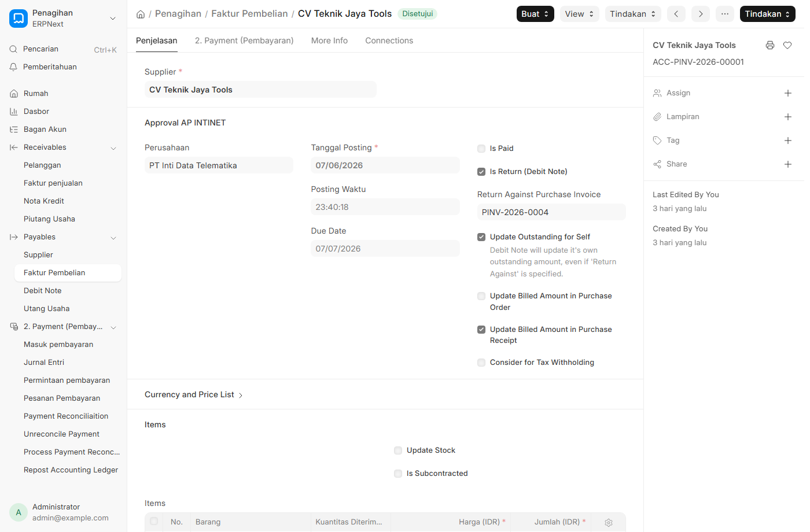Go to the previous document arrow
The image size is (810, 532).
[676, 14]
